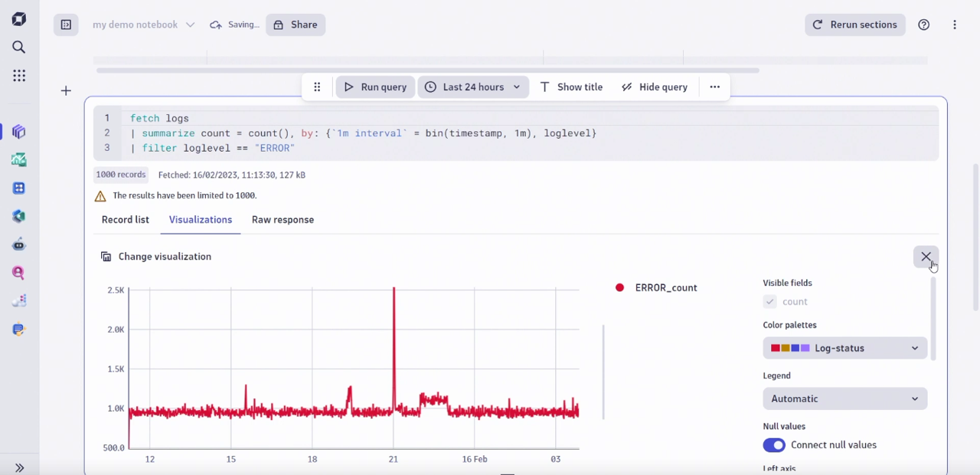
Task: Open the Change visualization panel icon
Action: [x=106, y=256]
